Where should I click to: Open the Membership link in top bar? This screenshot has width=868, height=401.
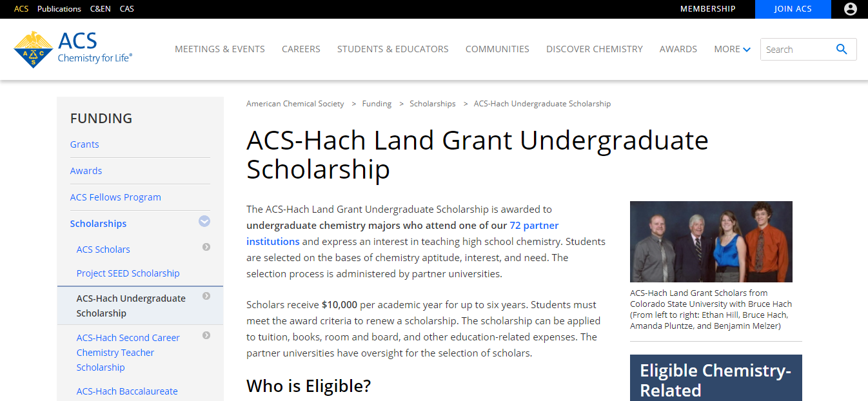click(x=707, y=9)
